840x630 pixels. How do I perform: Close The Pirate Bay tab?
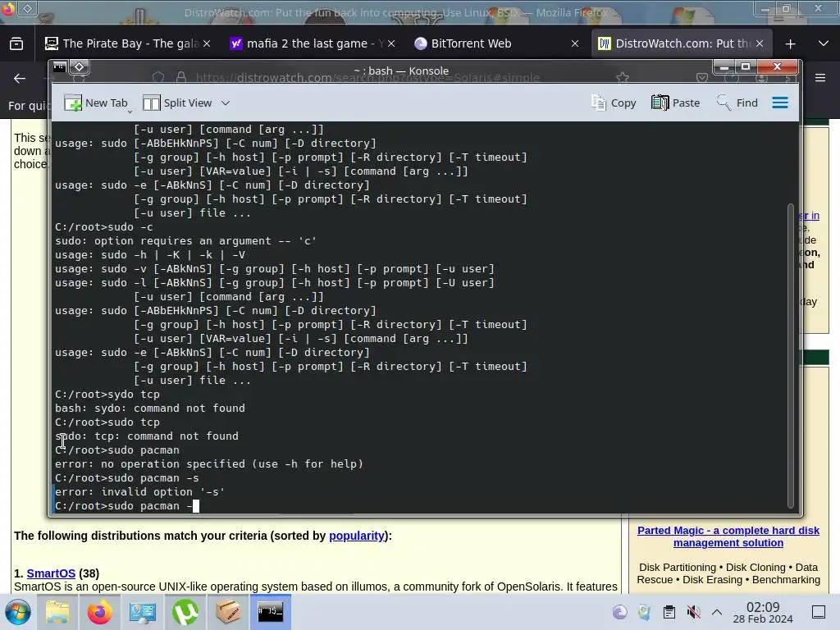click(207, 44)
